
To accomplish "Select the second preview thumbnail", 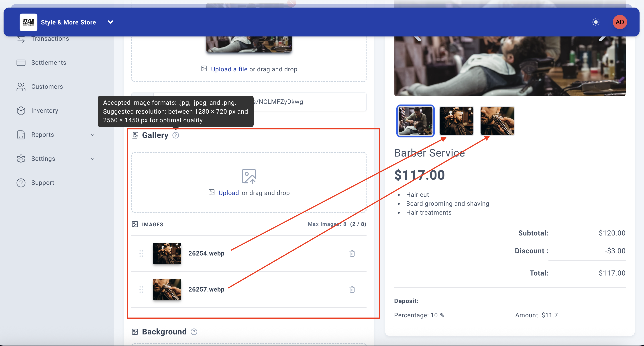I will pyautogui.click(x=456, y=121).
